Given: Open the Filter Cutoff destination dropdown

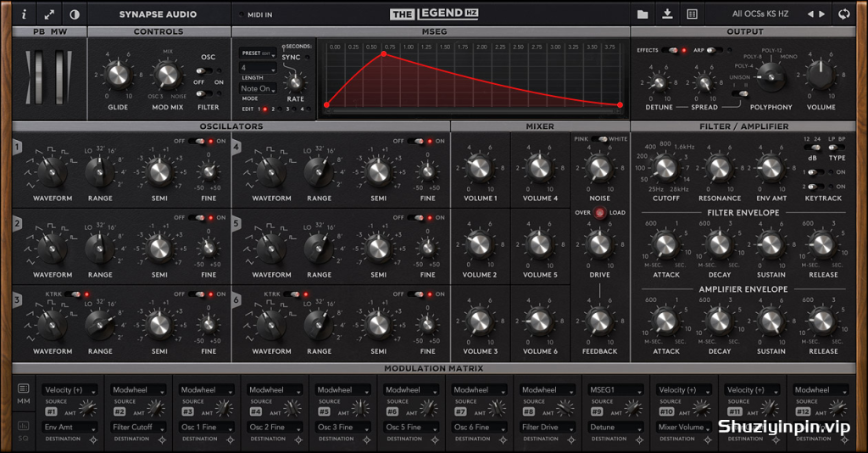Looking at the screenshot, I should [x=138, y=427].
